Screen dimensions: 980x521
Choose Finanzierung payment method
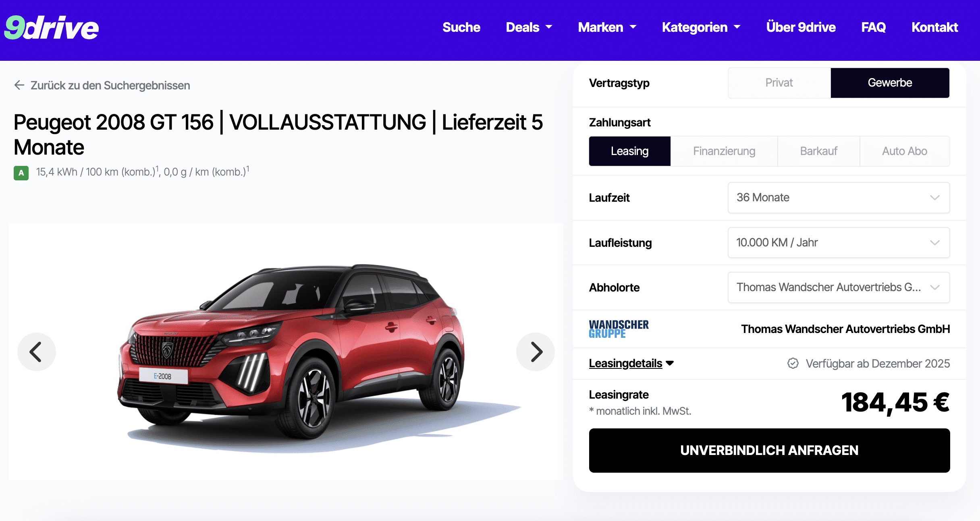point(724,151)
